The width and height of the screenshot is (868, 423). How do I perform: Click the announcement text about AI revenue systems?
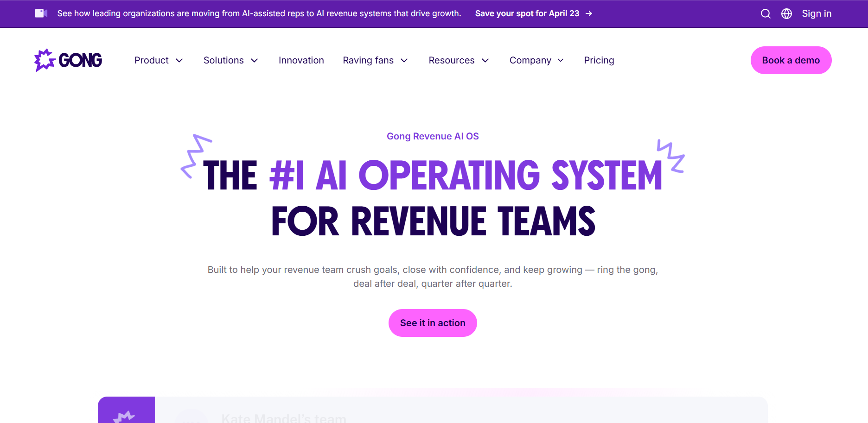point(259,14)
